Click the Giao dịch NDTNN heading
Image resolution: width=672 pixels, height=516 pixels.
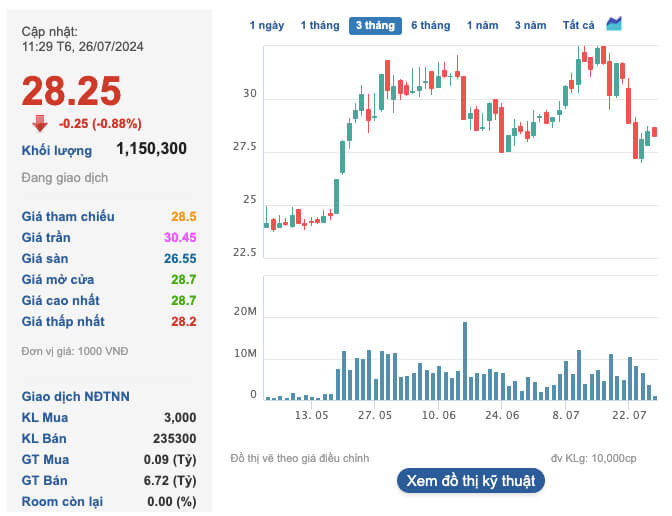(75, 397)
